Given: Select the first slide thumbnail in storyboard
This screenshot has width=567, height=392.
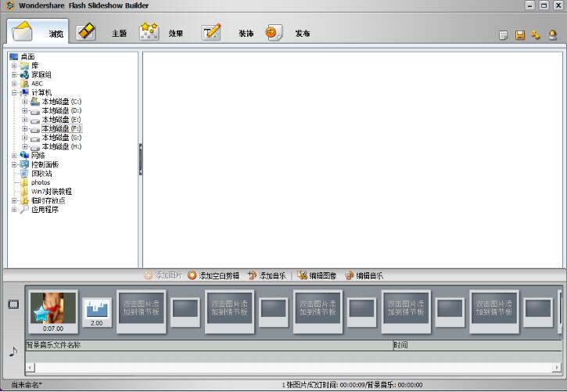Looking at the screenshot, I should coord(53,308).
